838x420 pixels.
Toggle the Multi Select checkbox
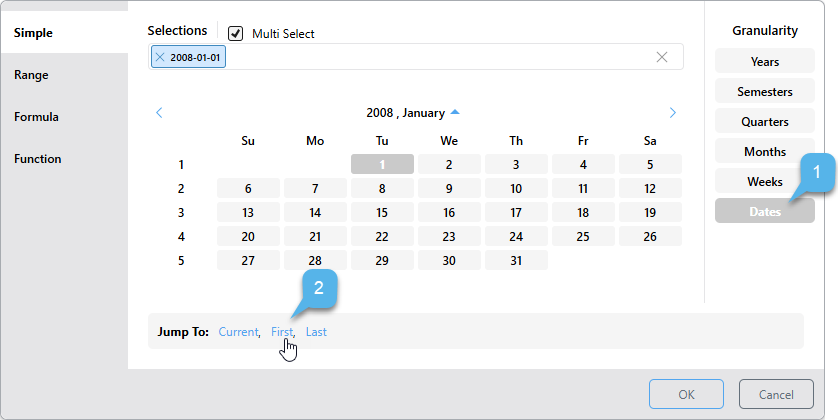pyautogui.click(x=236, y=33)
